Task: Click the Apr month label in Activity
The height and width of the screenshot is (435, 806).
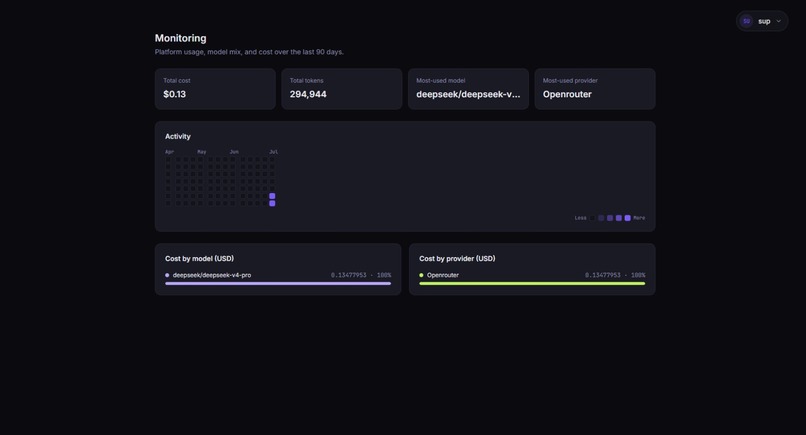Action: click(170, 152)
